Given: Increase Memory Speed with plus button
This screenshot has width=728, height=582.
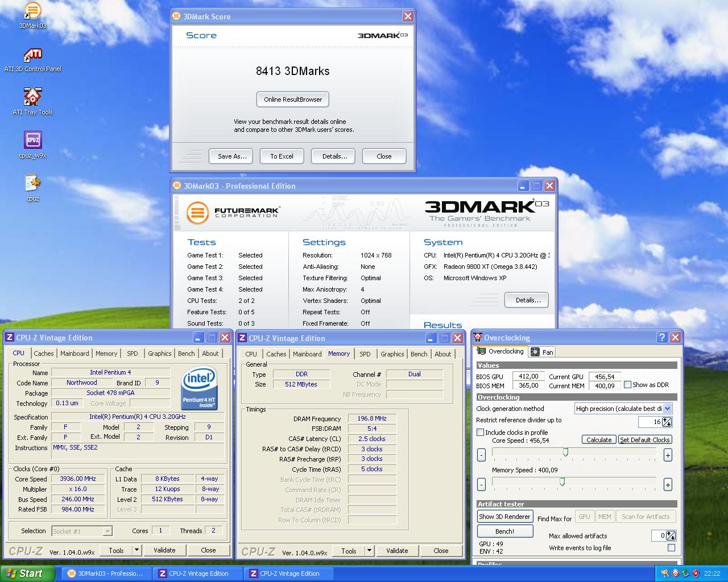Looking at the screenshot, I should click(668, 484).
